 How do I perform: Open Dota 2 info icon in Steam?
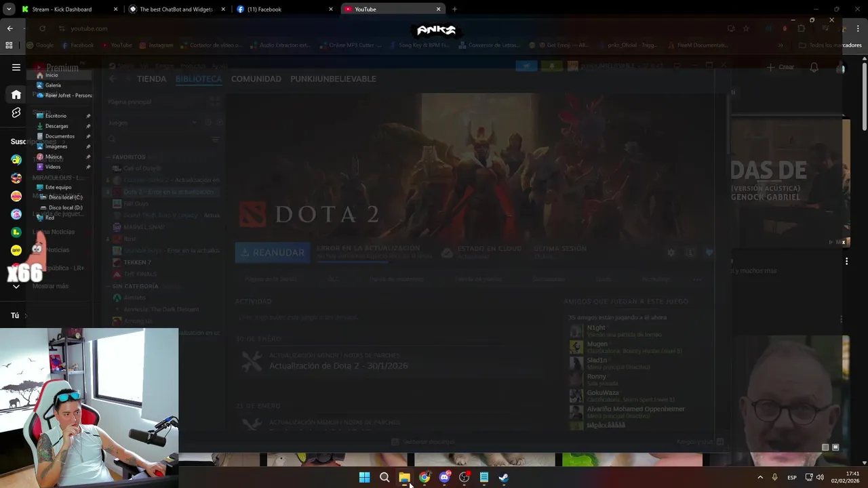[690, 253]
